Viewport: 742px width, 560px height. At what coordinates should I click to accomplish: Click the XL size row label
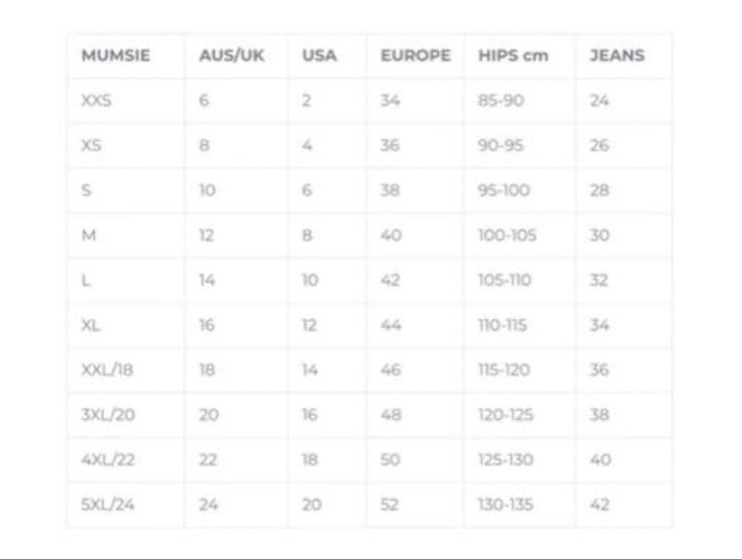[91, 326]
